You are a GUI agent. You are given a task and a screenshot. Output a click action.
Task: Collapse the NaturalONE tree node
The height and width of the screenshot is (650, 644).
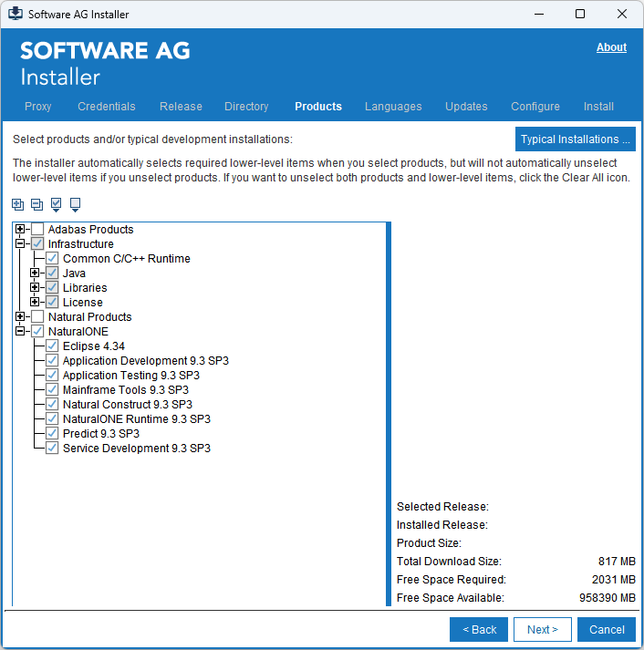pos(20,332)
